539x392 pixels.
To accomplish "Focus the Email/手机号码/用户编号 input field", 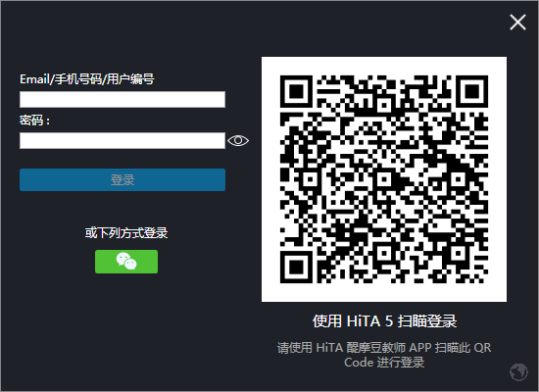I will click(x=122, y=99).
